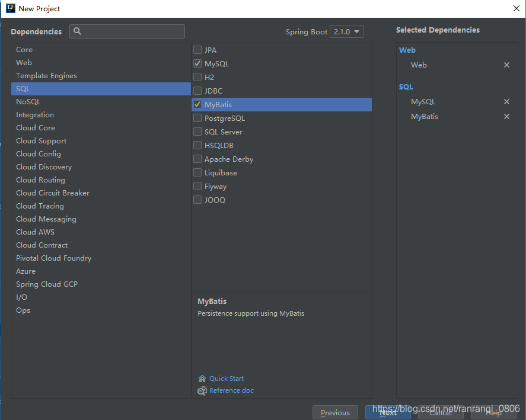The height and width of the screenshot is (420, 526).
Task: Open the Spring Boot version dropdown
Action: (346, 31)
